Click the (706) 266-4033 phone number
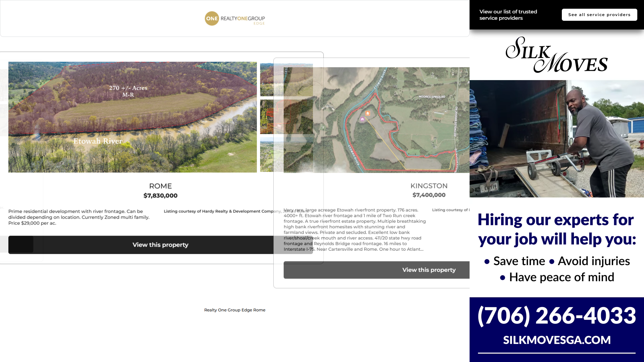 556,315
